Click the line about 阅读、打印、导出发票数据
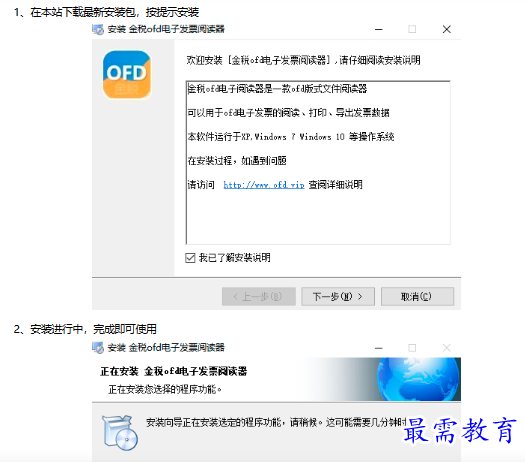 point(288,113)
